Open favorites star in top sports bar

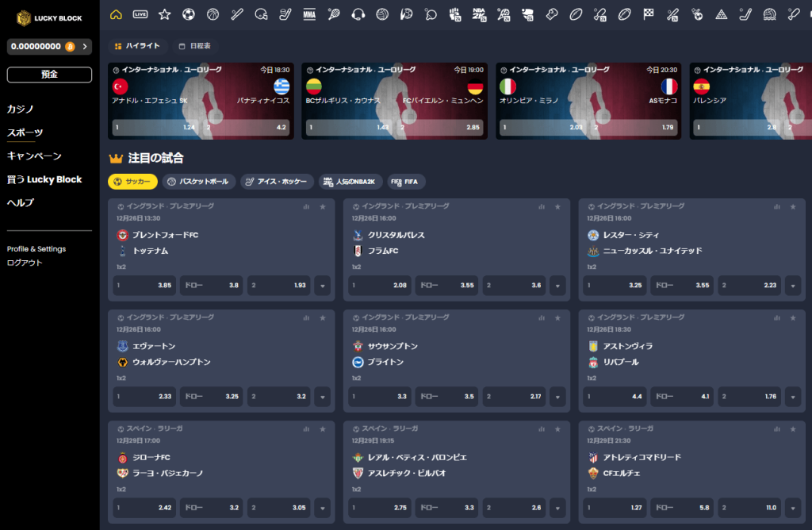pyautogui.click(x=165, y=14)
